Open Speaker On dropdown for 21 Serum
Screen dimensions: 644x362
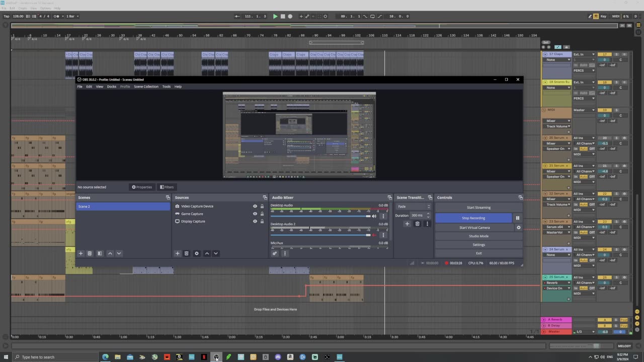pyautogui.click(x=558, y=176)
